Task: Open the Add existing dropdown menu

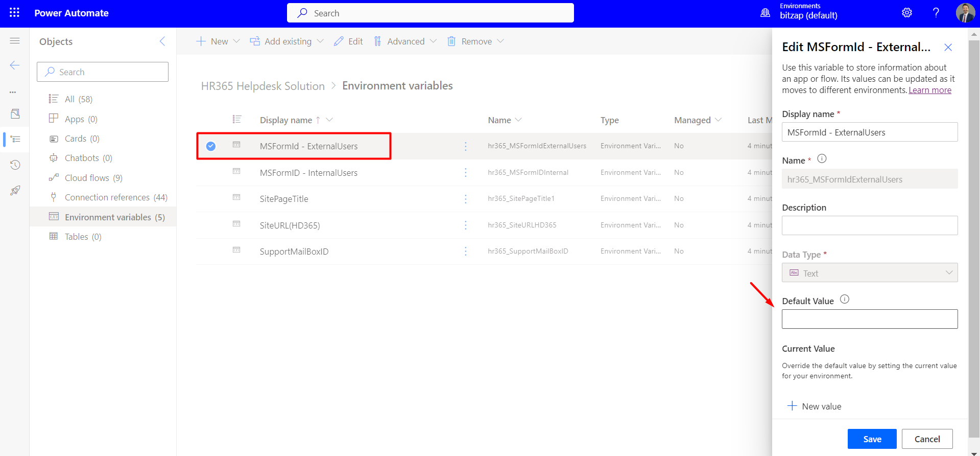Action: click(286, 41)
